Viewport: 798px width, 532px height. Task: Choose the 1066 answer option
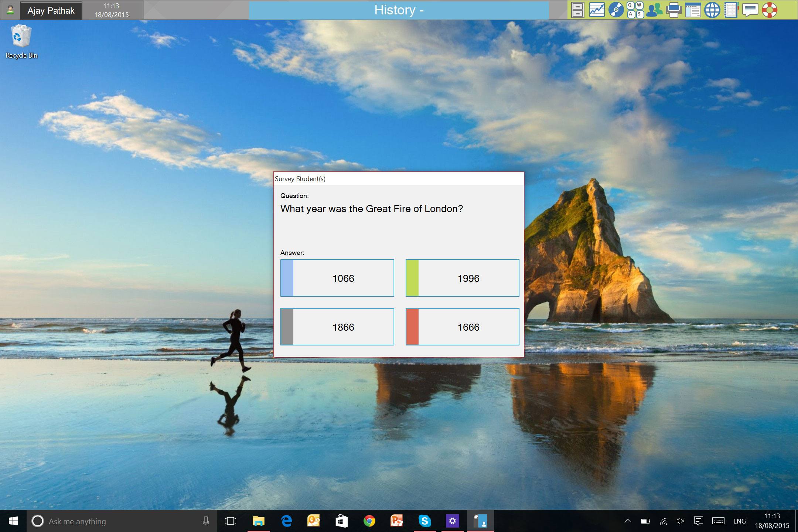point(337,278)
